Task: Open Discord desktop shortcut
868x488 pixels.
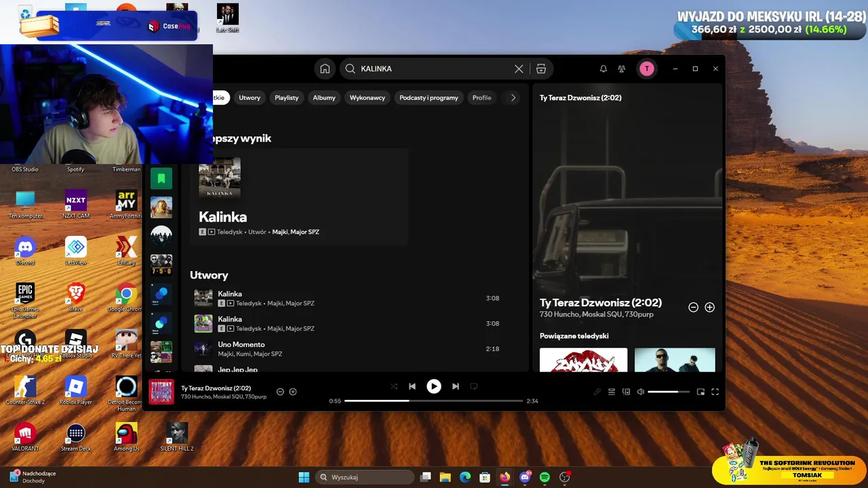Action: click(25, 251)
